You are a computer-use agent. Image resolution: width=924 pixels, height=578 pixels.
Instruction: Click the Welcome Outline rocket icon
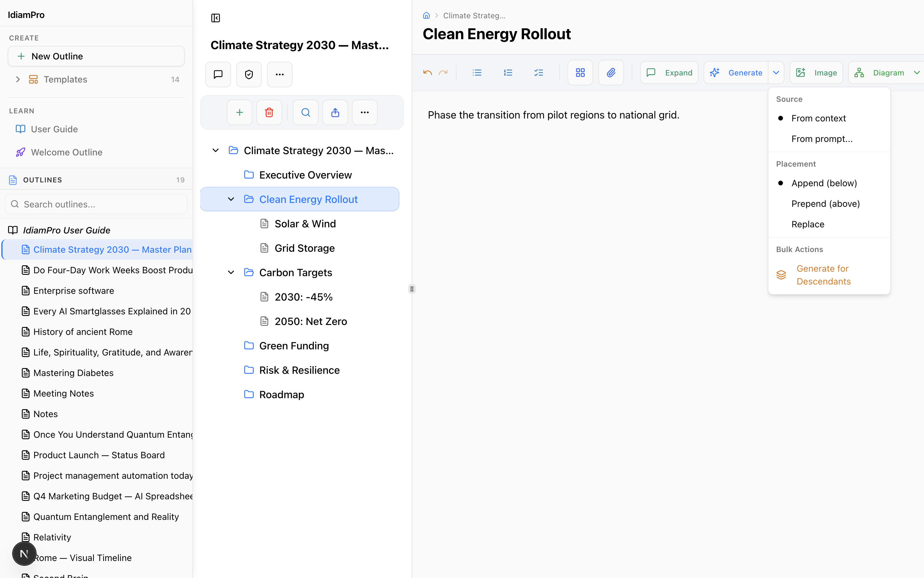pos(21,152)
